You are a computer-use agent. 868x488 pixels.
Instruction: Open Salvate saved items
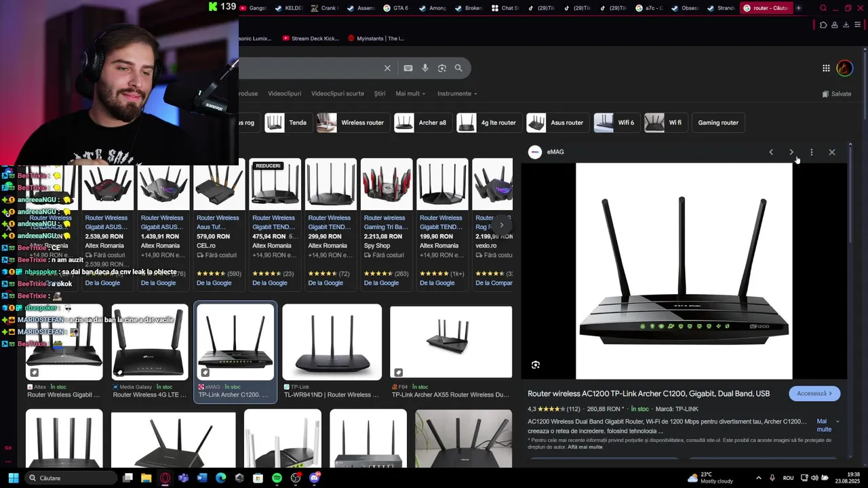pos(837,94)
